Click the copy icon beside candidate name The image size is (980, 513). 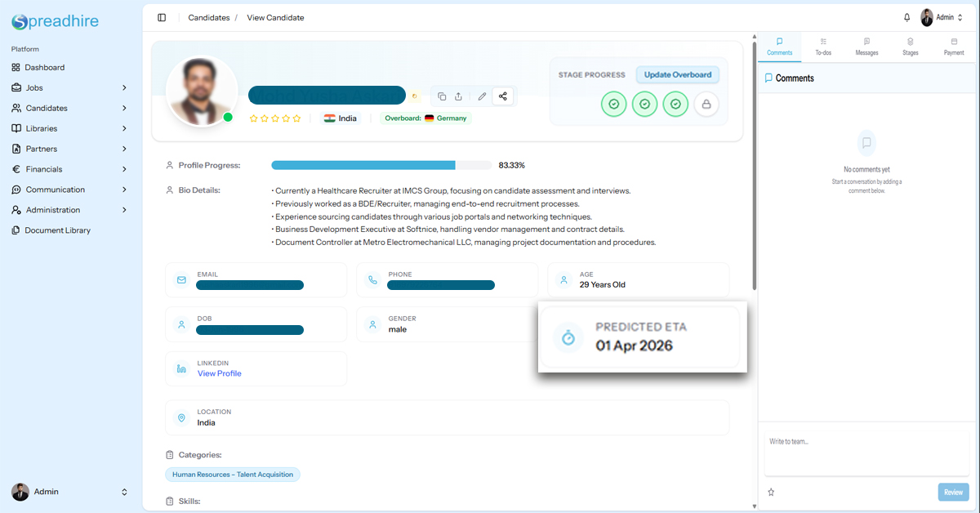point(442,96)
